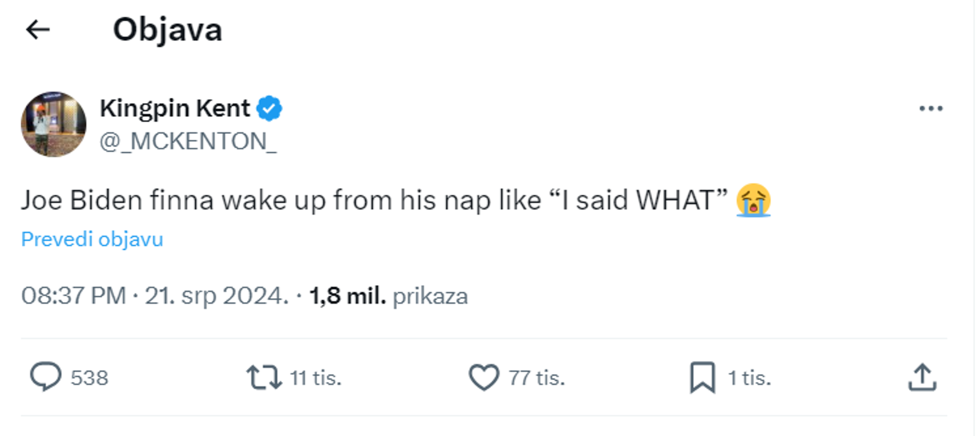Open Kingpin Kent's profile picture
The image size is (980, 436).
[54, 124]
